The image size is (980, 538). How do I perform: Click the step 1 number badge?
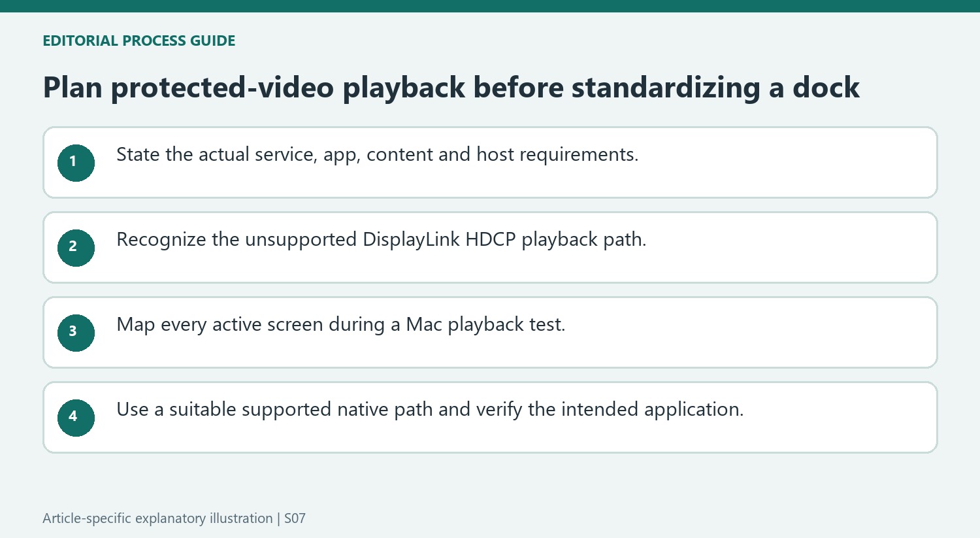point(76,163)
